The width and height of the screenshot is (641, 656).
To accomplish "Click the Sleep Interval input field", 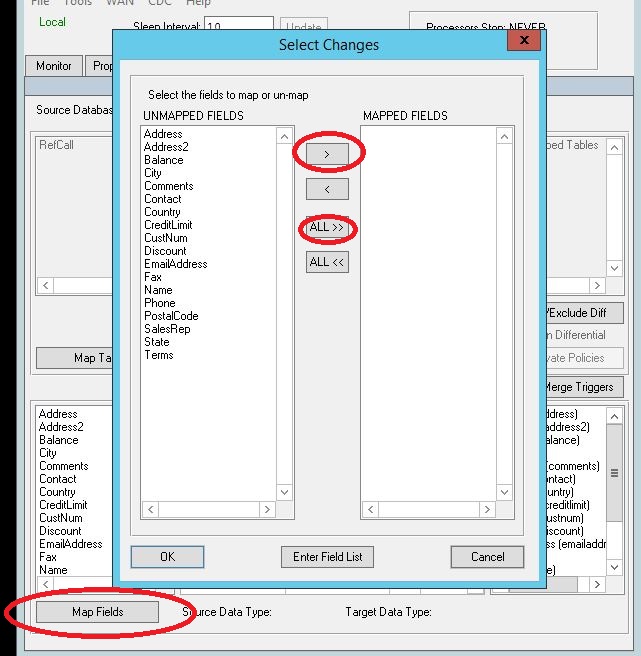I will [239, 24].
